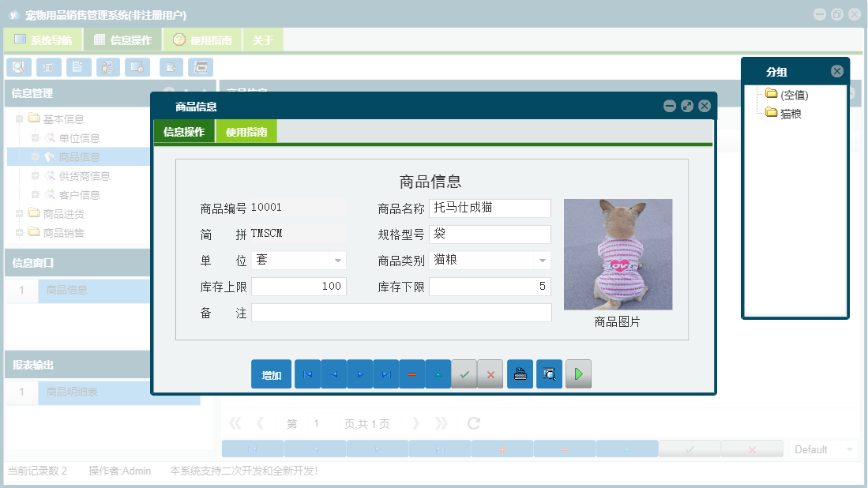Screen dimensions: 868x488
Task: Open the 商品类别 category dropdown
Action: tap(543, 260)
